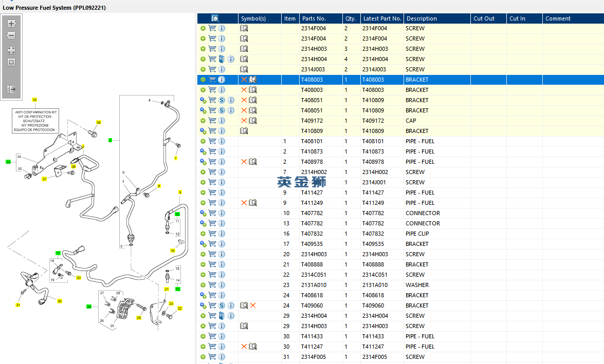Click the single-square fit view icon
This screenshot has width=604, height=364.
11,62
